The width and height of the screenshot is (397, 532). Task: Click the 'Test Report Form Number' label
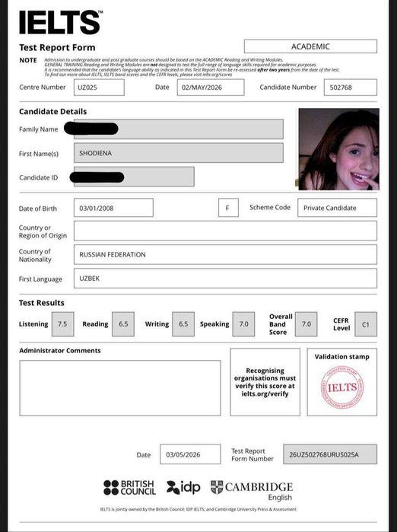click(252, 454)
